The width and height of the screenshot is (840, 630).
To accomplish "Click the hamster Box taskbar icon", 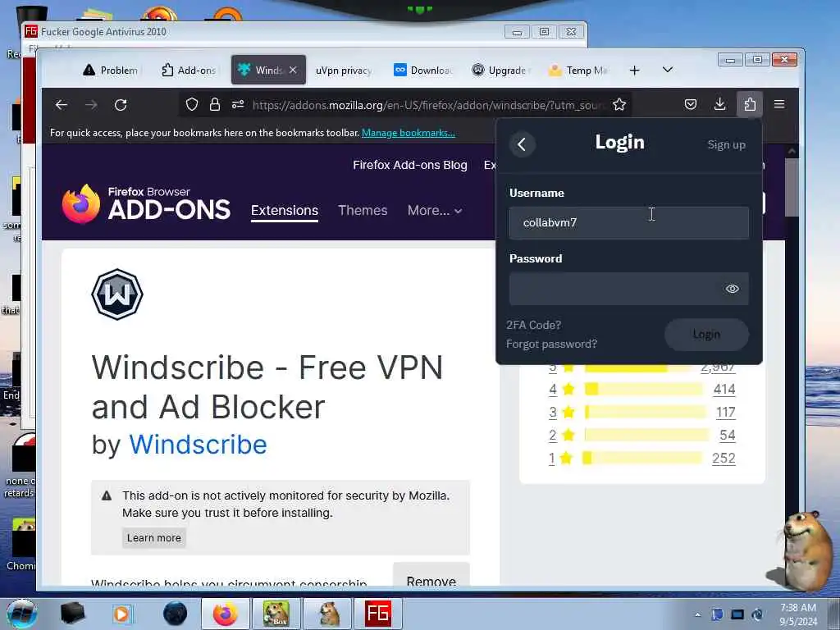I will coord(276,614).
